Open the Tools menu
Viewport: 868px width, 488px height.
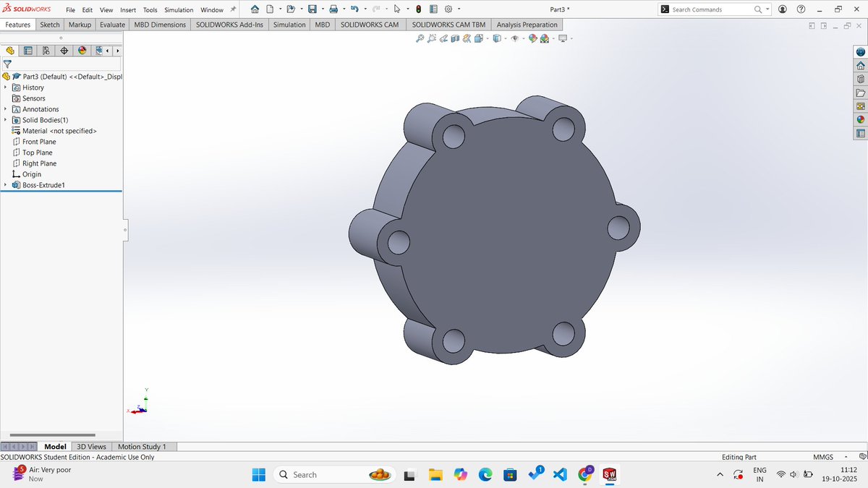(150, 10)
